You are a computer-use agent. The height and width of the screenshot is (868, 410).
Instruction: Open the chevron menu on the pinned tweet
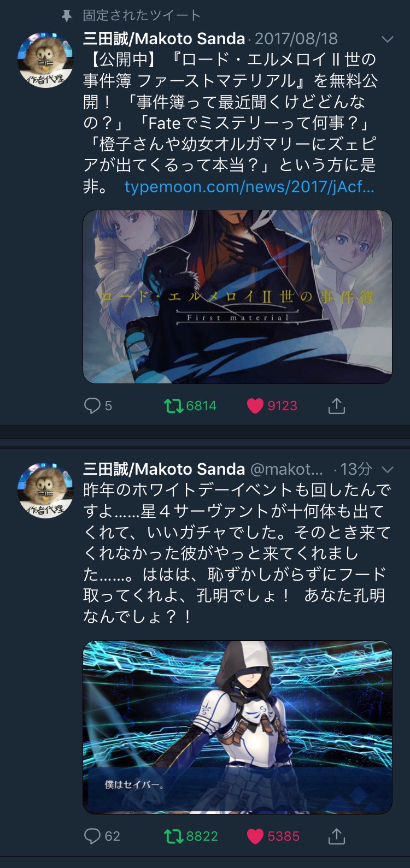tap(387, 39)
